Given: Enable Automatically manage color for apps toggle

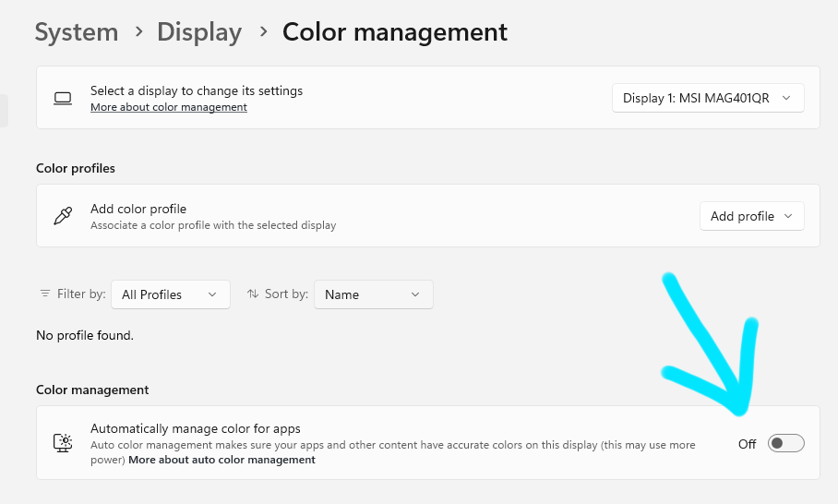Looking at the screenshot, I should point(785,444).
